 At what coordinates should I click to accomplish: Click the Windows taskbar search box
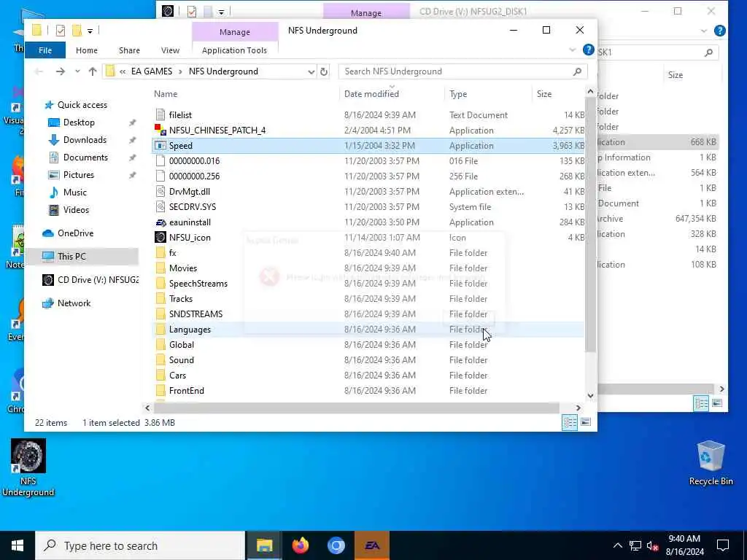[140, 545]
